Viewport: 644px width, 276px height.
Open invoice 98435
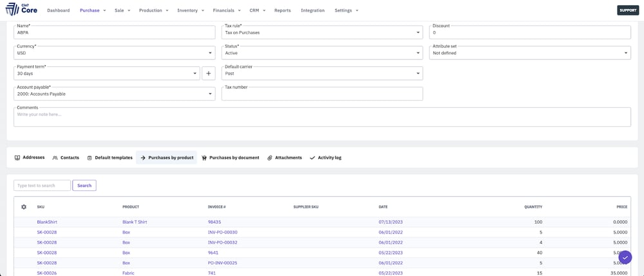coord(214,222)
